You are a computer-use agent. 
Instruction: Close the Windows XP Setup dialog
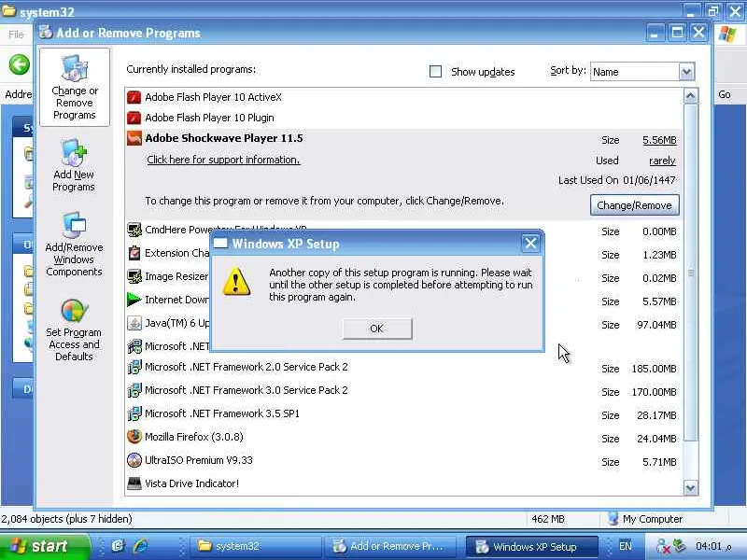(530, 244)
